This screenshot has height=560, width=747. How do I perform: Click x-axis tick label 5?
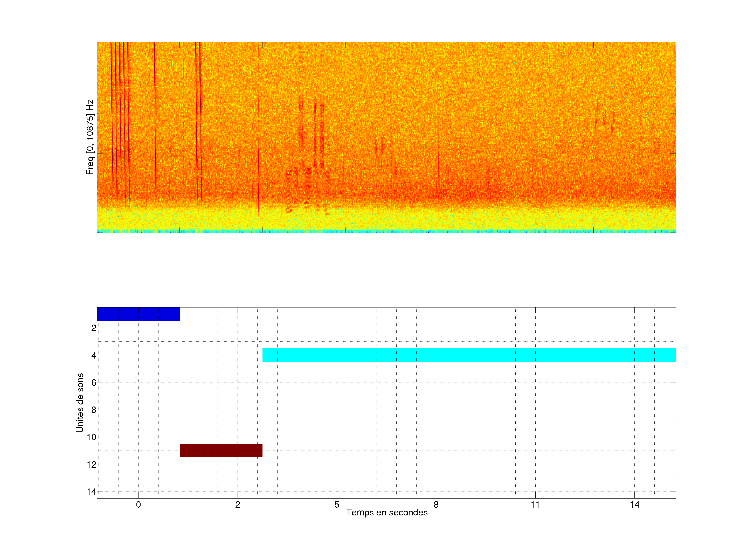(337, 505)
